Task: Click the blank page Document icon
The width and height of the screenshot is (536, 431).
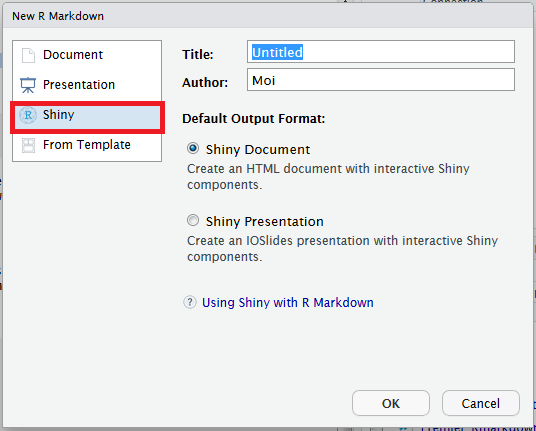Action: (x=28, y=55)
